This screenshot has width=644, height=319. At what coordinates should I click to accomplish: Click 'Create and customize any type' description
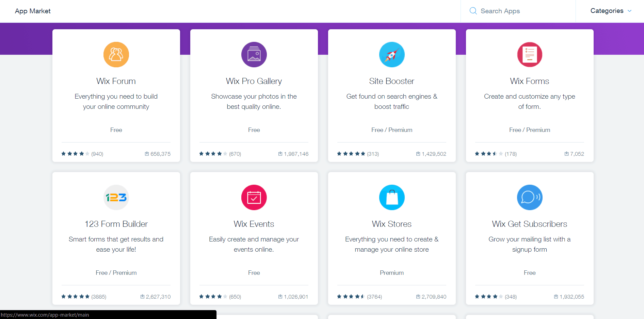click(530, 101)
